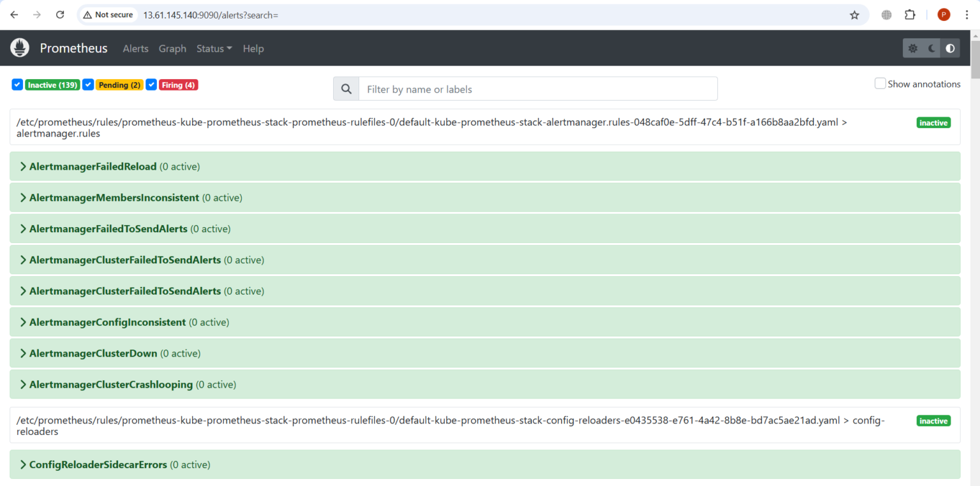Open the profile avatar P icon
980x486 pixels.
click(944, 14)
